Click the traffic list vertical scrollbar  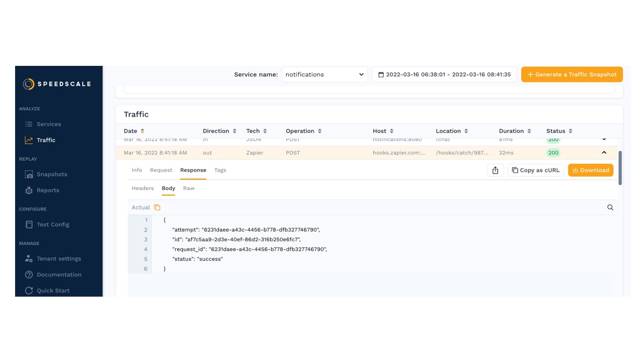(x=620, y=168)
